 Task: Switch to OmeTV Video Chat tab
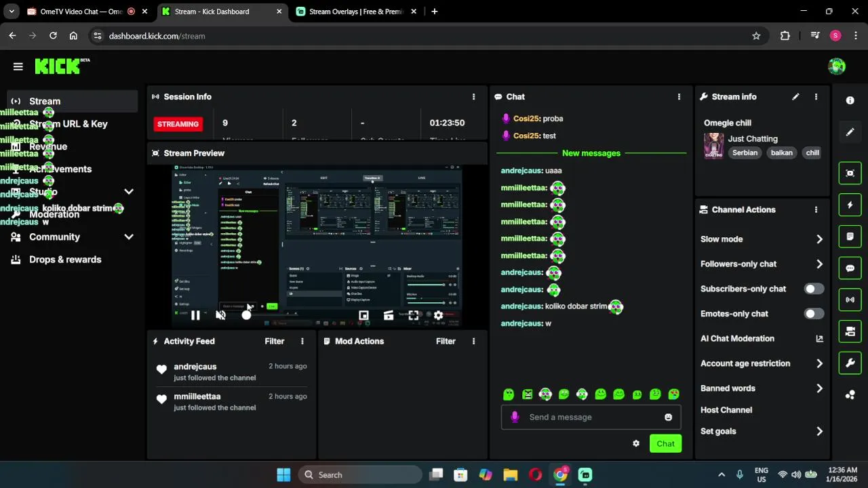pyautogui.click(x=81, y=12)
